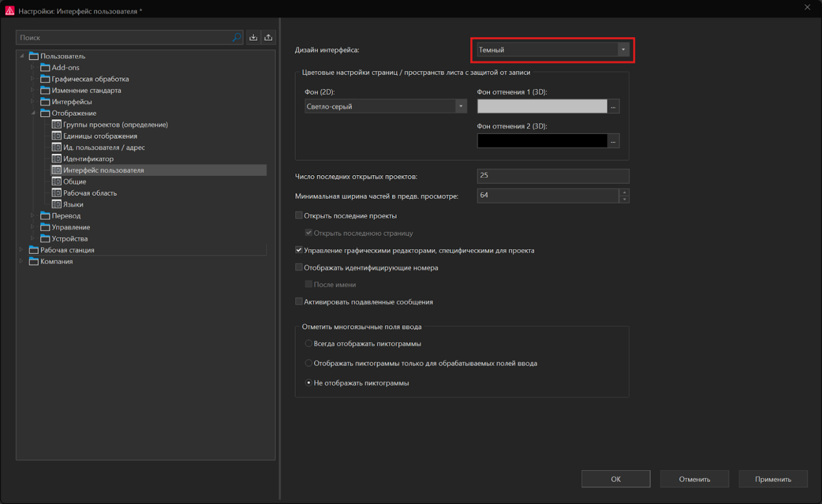Viewport: 822px width, 504px height.
Task: Click the export settings (up-arrow) icon
Action: pos(268,37)
